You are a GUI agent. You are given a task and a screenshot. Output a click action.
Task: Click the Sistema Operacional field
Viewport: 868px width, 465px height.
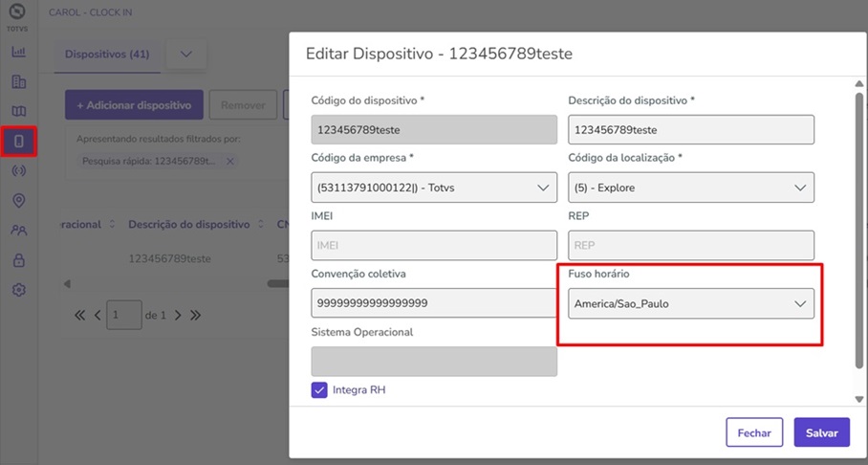pyautogui.click(x=434, y=362)
